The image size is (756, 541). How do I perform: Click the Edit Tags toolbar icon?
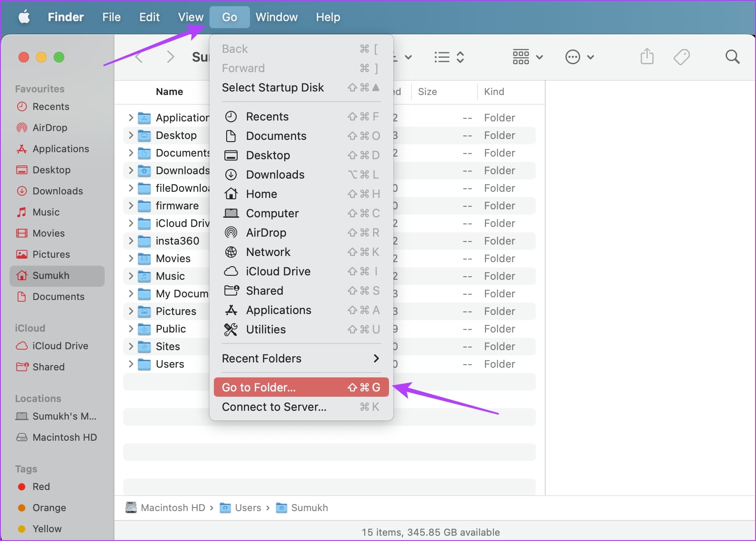click(682, 57)
